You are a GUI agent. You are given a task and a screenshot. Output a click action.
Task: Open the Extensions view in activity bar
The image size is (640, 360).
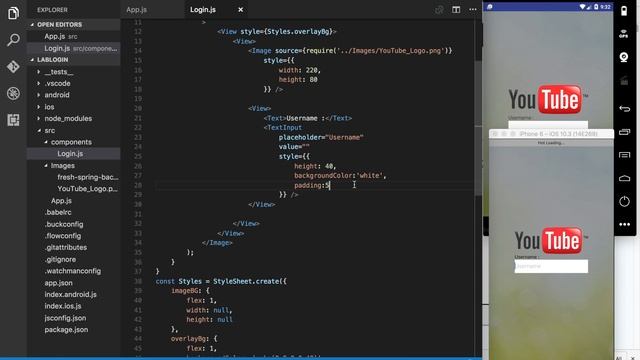tap(13, 120)
